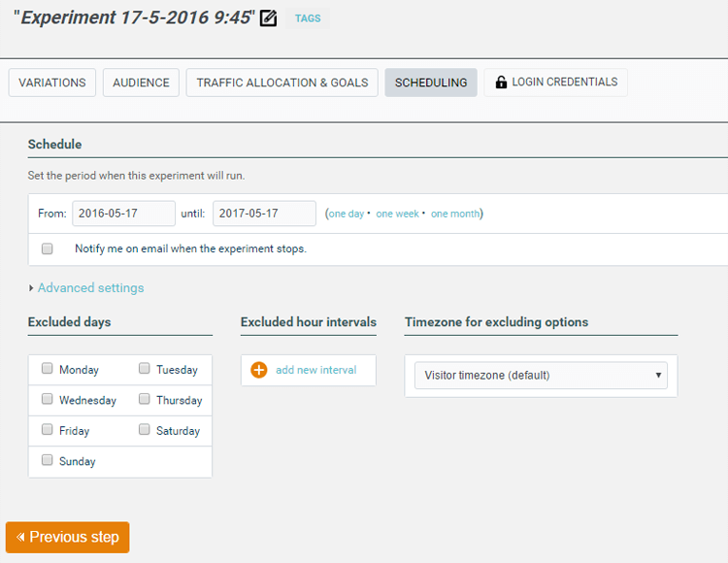The height and width of the screenshot is (563, 728).
Task: Open Traffic Allocation & Goals tab
Action: (281, 83)
